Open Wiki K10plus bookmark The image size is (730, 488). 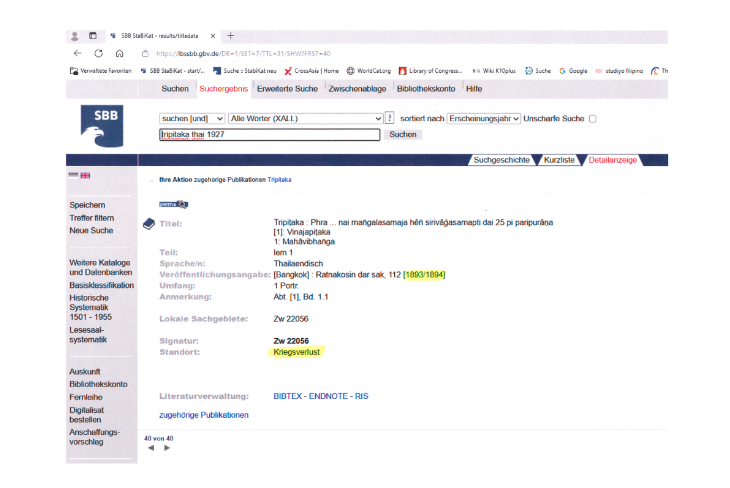[x=494, y=71]
